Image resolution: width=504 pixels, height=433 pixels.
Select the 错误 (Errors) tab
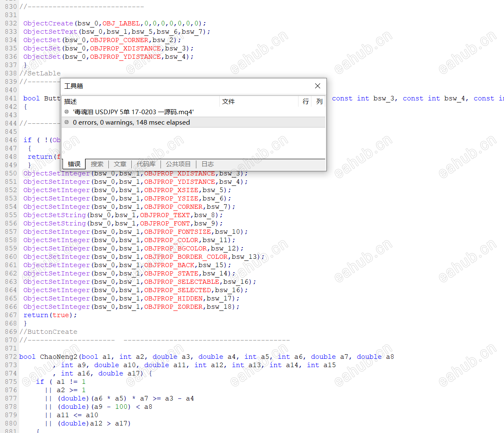tap(74, 164)
